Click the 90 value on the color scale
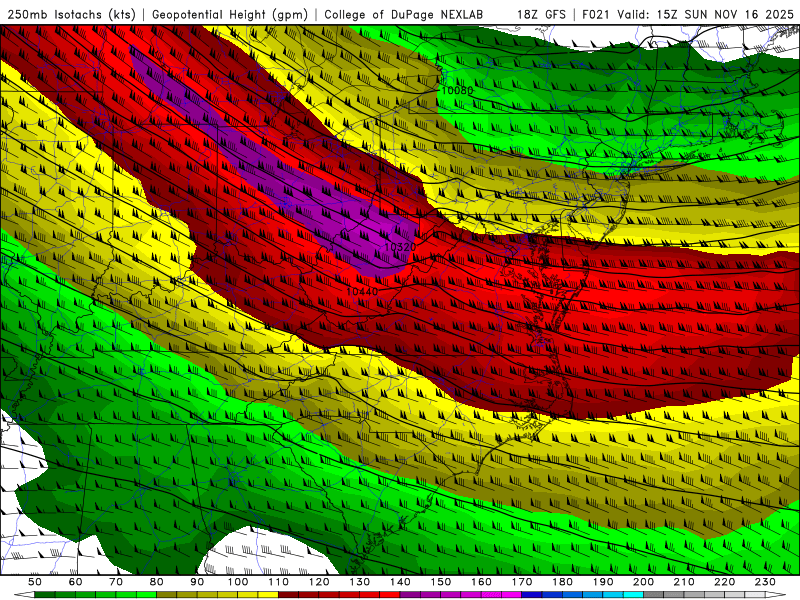This screenshot has height=600, width=800. [x=197, y=582]
